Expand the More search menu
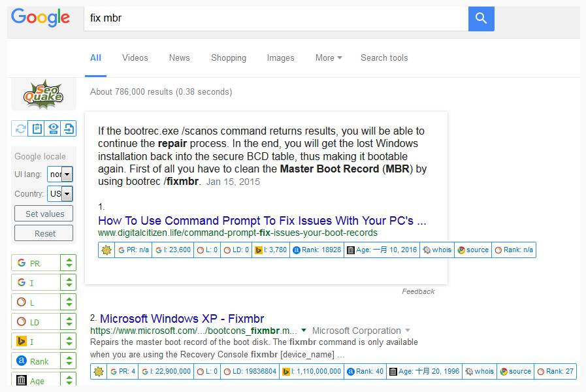The height and width of the screenshot is (392, 586). point(329,58)
